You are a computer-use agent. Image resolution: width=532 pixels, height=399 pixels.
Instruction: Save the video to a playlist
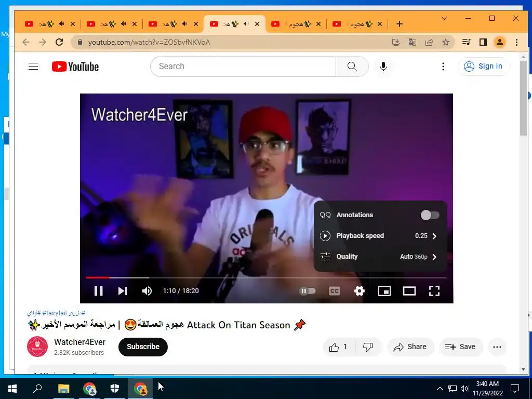[x=460, y=347]
